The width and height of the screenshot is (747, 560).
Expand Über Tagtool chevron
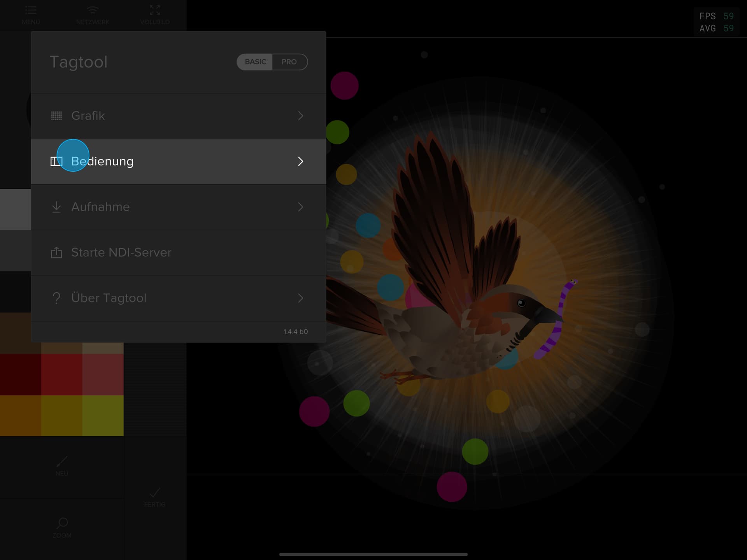pos(300,298)
